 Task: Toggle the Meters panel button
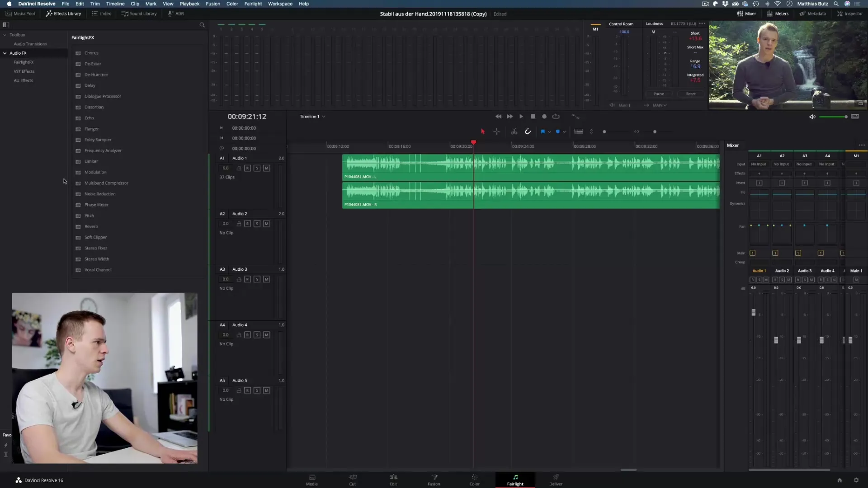778,14
